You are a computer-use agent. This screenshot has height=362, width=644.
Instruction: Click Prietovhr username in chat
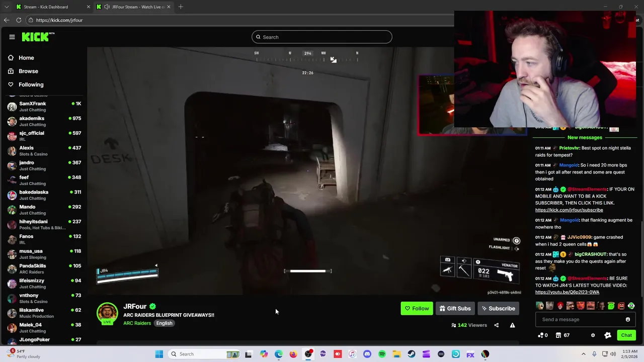pos(569,148)
